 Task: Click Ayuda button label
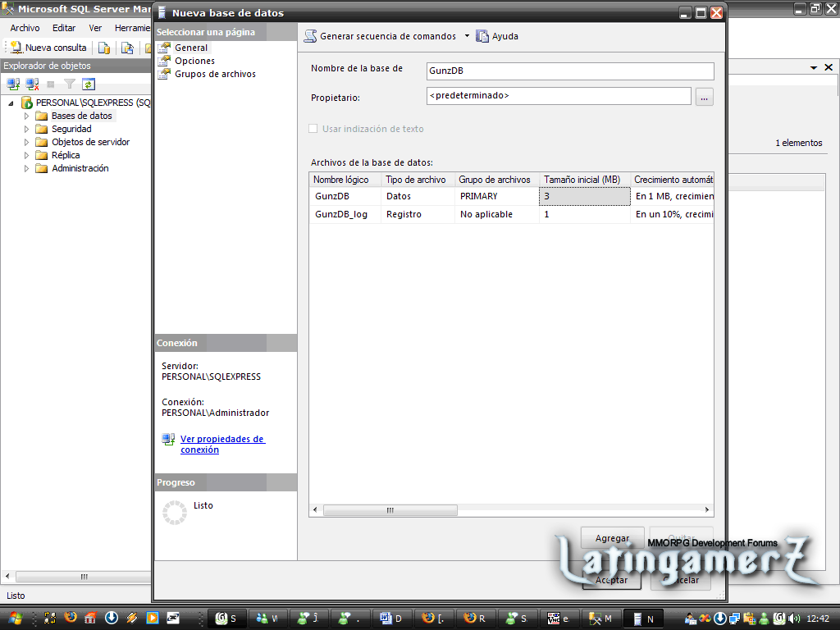click(505, 36)
